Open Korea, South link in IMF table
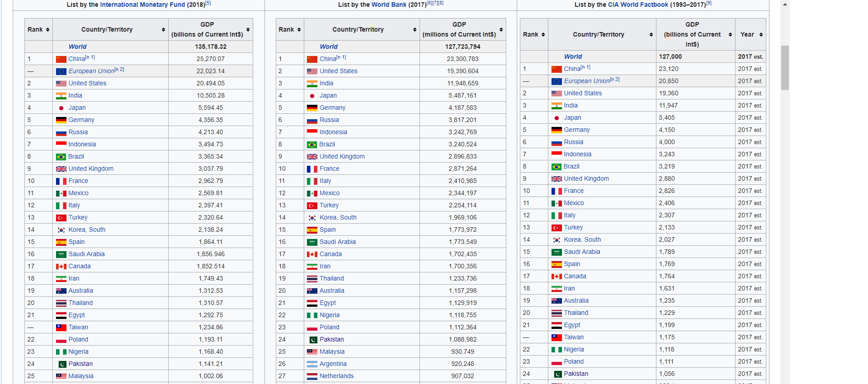Screen dimensions: 868x384 click(x=87, y=229)
